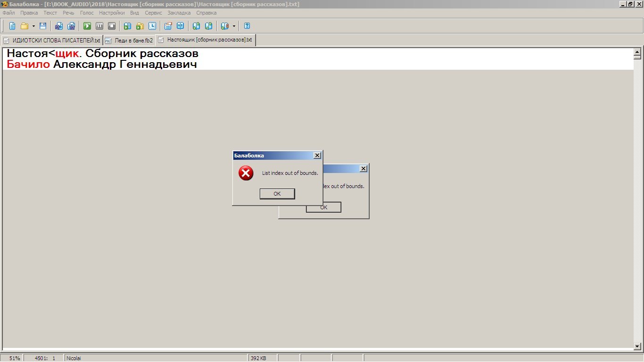Close the background error dialog

(x=363, y=169)
